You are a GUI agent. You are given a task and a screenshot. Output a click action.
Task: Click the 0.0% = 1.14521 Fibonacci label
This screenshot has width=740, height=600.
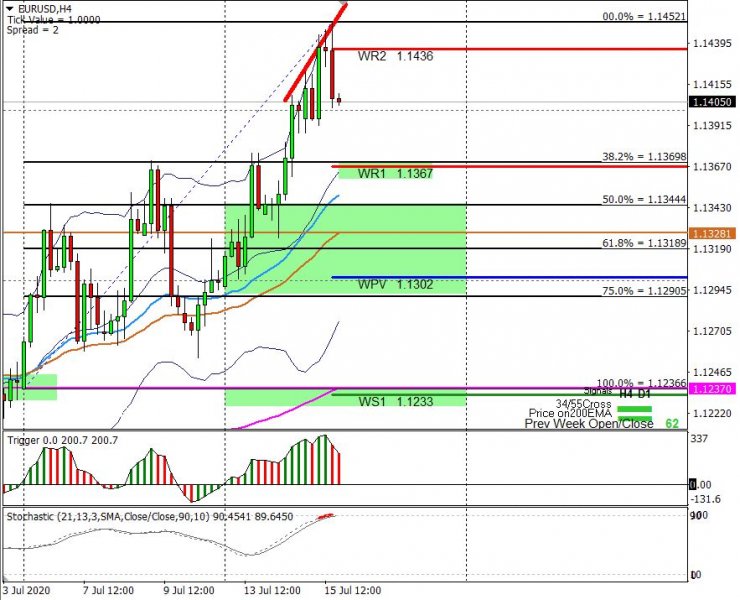(x=643, y=17)
